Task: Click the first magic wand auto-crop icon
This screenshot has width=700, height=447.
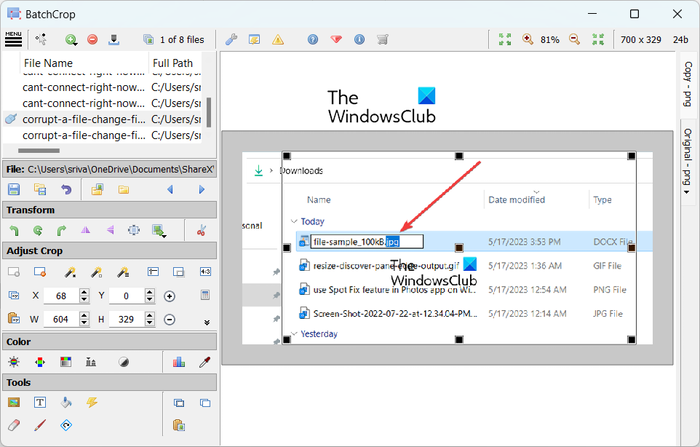Action: pos(70,272)
